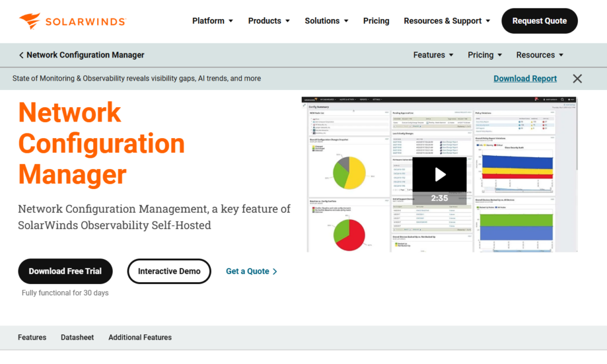
Task: Go to the Pricing page in top navigation
Action: coord(376,21)
